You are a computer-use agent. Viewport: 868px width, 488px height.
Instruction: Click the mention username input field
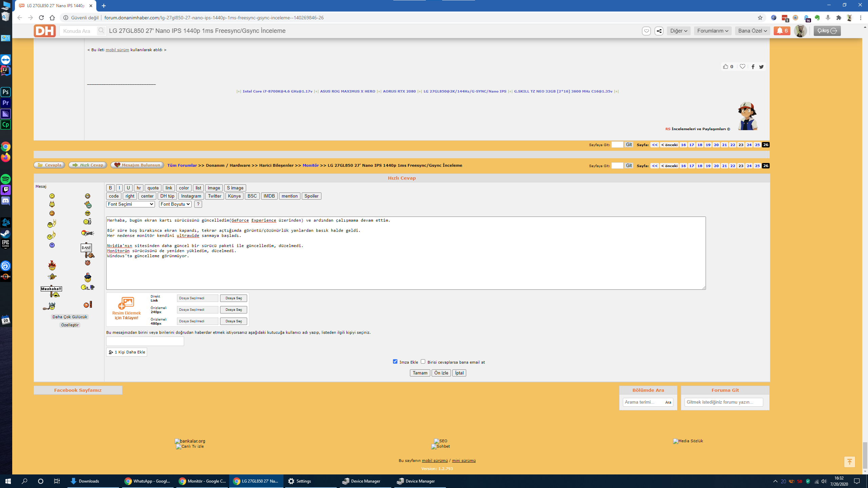[x=145, y=341]
